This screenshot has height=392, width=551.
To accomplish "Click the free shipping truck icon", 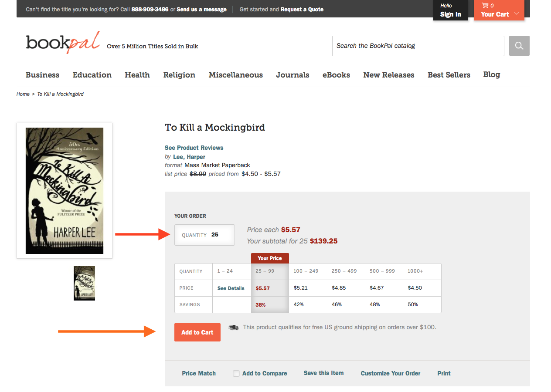I will tap(234, 327).
